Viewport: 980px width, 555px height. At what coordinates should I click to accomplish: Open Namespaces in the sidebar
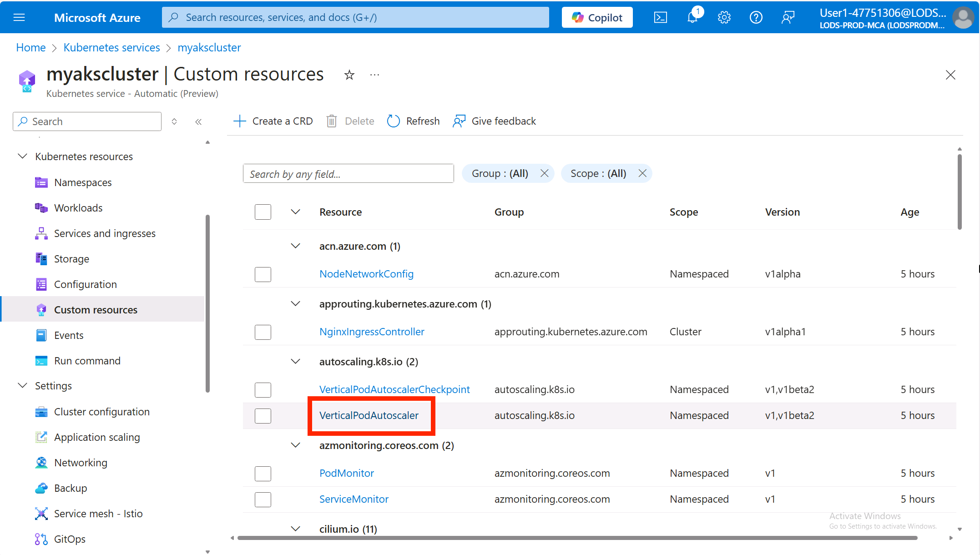[x=83, y=182]
